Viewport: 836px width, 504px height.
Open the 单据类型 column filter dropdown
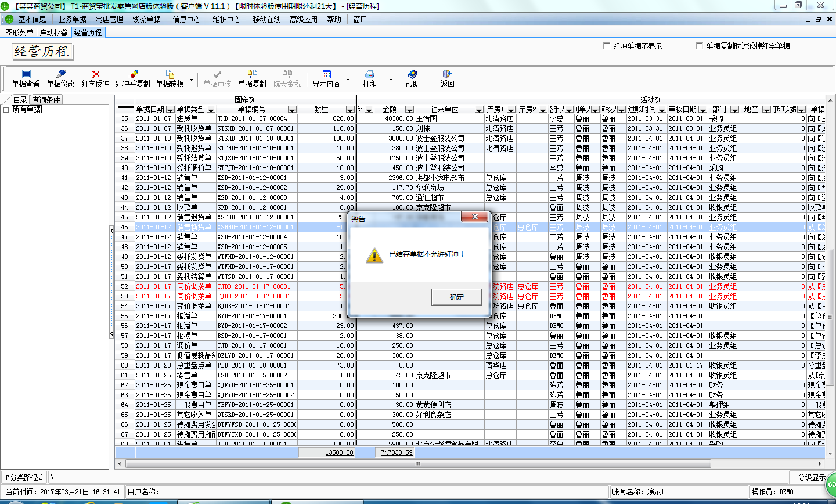point(211,110)
